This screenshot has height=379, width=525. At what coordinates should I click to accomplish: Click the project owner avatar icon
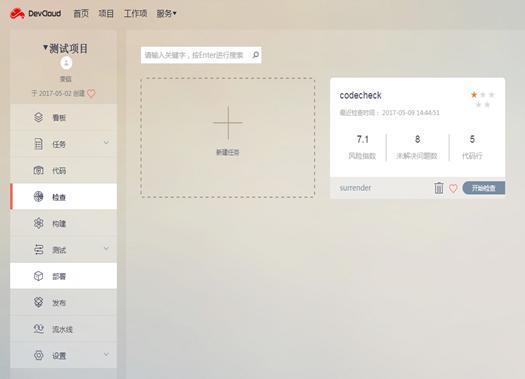pos(66,63)
